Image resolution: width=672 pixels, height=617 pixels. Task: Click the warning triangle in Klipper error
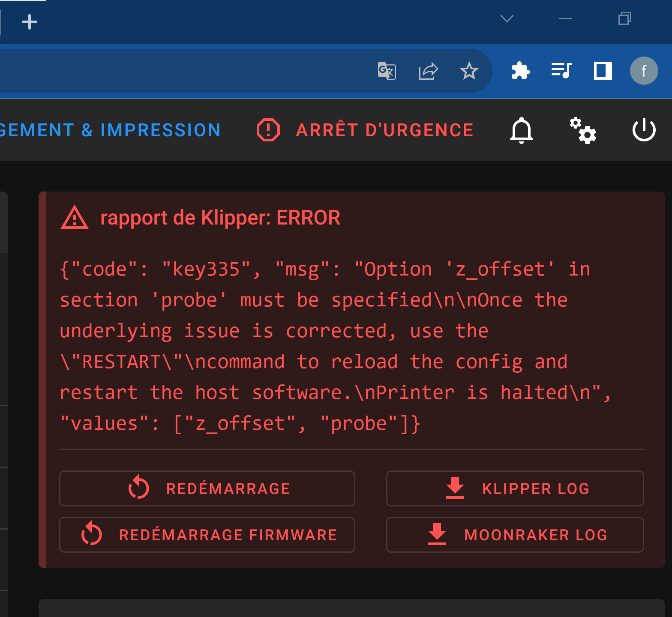tap(75, 218)
